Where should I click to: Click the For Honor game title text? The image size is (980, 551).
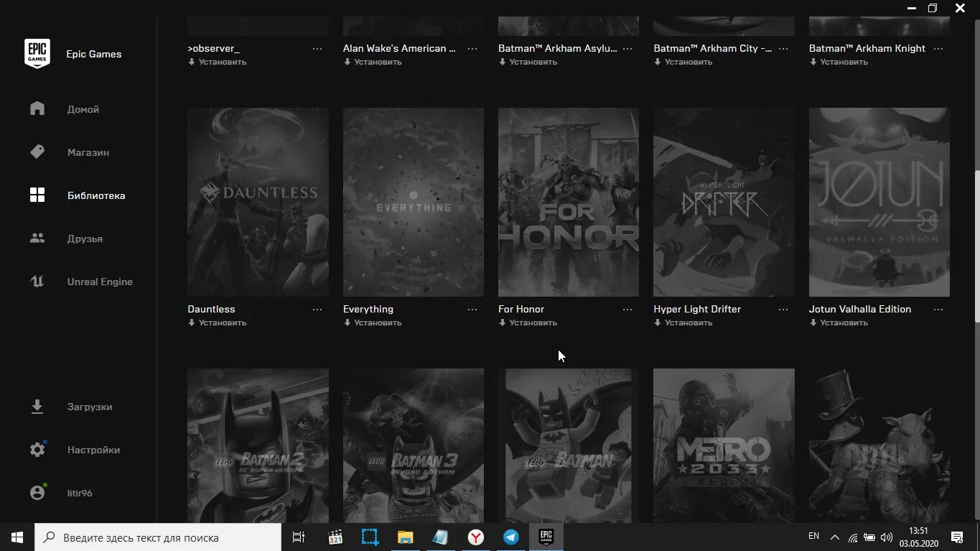pyautogui.click(x=521, y=309)
